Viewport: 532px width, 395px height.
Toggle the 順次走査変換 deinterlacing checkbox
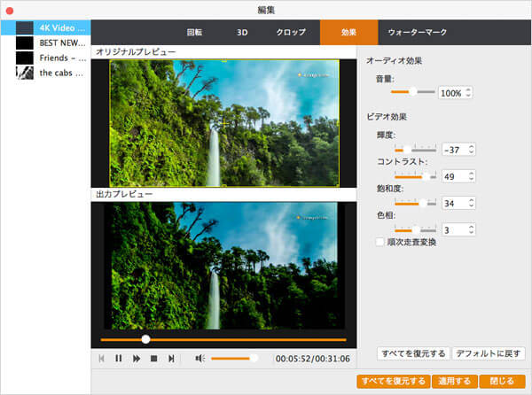(x=379, y=242)
